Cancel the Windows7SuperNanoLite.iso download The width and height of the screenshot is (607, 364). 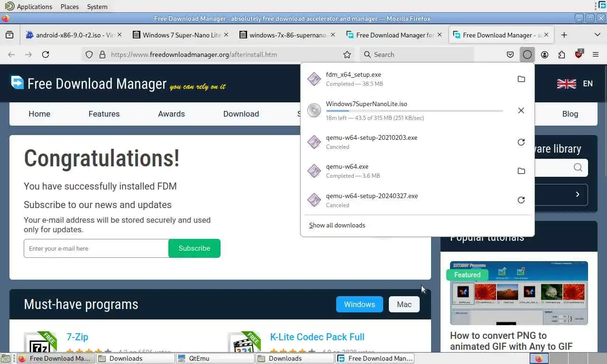pos(521,110)
